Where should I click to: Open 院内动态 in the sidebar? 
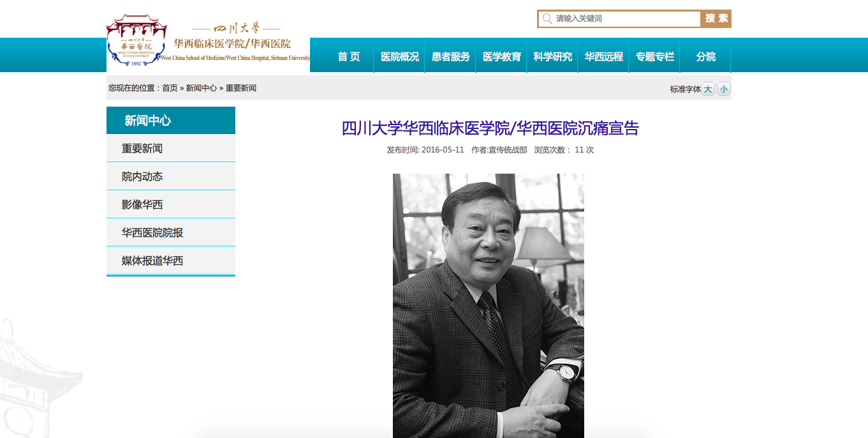click(x=171, y=176)
